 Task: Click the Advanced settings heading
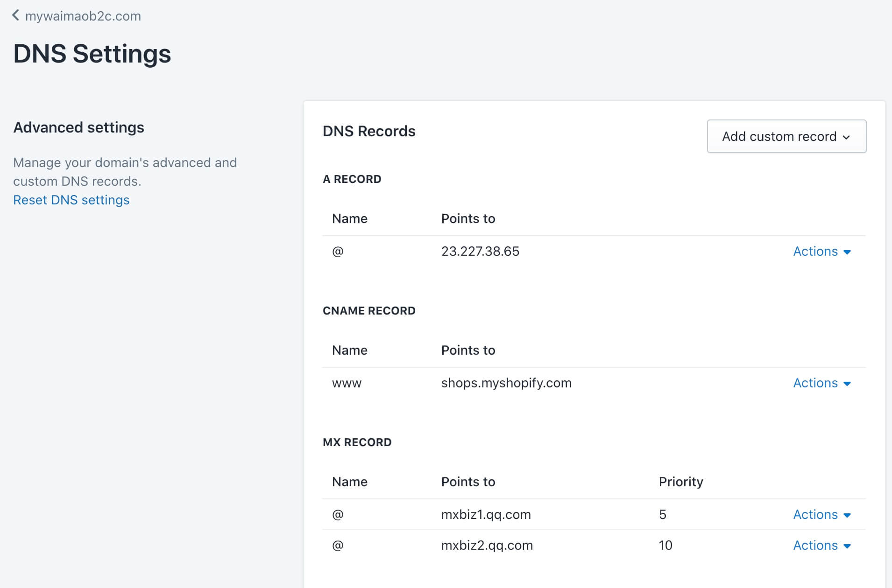pos(78,127)
